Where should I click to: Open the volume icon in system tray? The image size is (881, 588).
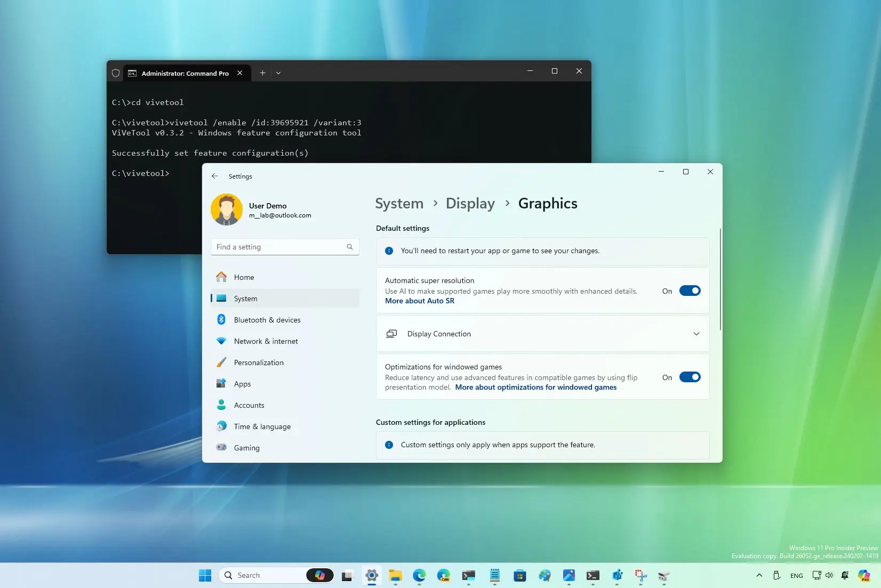(830, 576)
